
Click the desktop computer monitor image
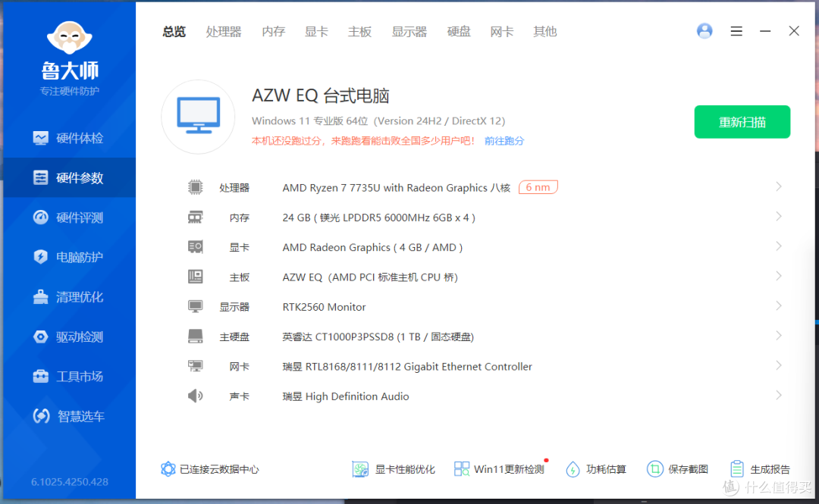pyautogui.click(x=198, y=117)
